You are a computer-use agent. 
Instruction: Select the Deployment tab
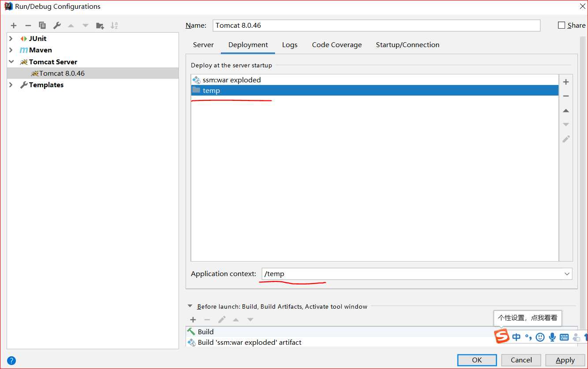[248, 45]
